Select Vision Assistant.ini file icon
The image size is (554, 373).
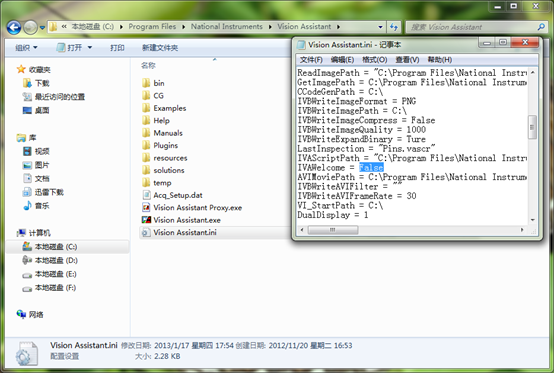click(x=145, y=232)
